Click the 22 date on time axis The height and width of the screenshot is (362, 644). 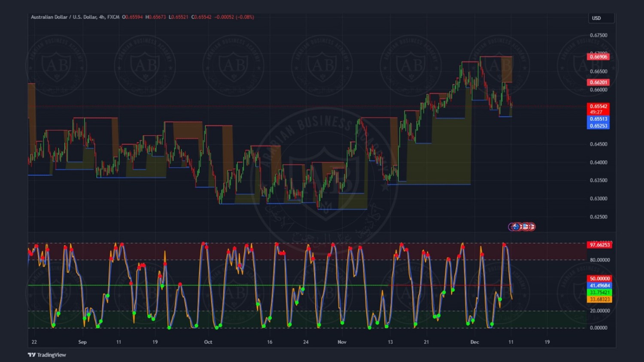34,342
